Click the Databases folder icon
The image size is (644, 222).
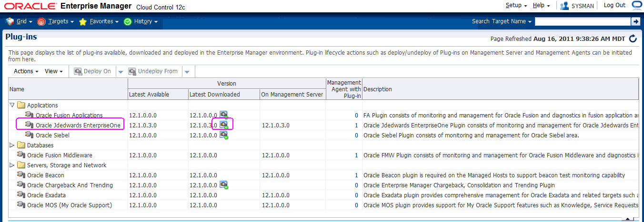pos(21,145)
